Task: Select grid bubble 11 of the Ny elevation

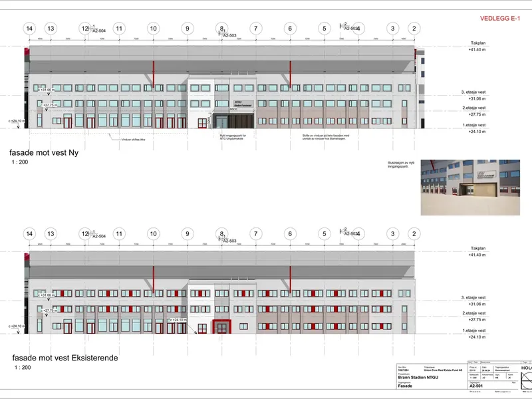Action: (x=119, y=29)
